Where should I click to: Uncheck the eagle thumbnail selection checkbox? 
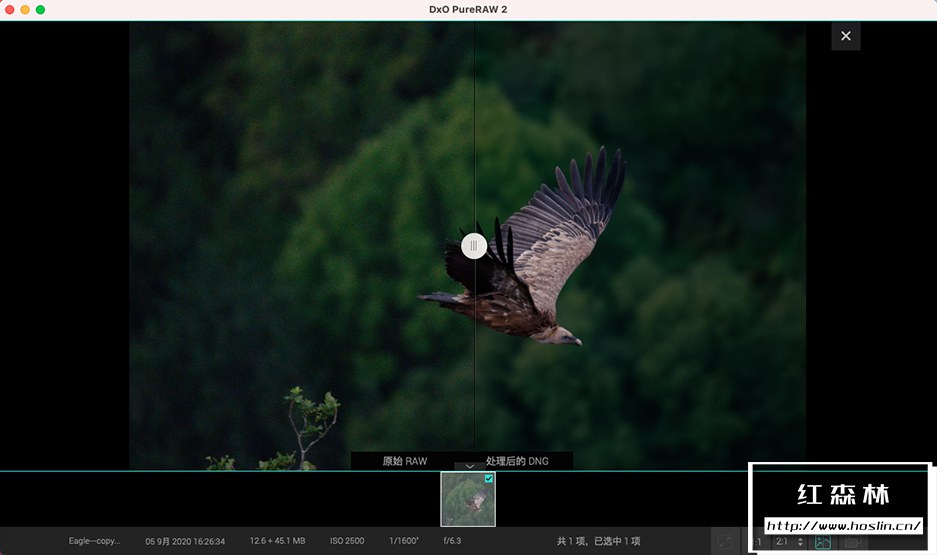[489, 479]
